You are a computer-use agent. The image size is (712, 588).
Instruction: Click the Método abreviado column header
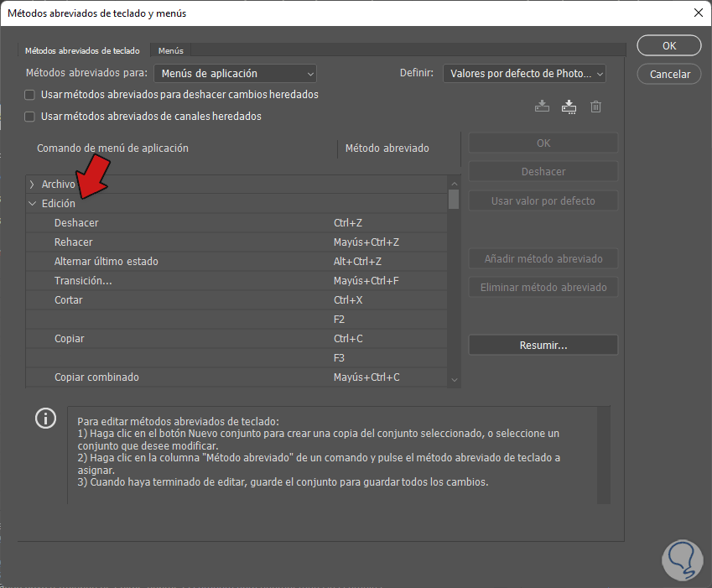(x=387, y=148)
